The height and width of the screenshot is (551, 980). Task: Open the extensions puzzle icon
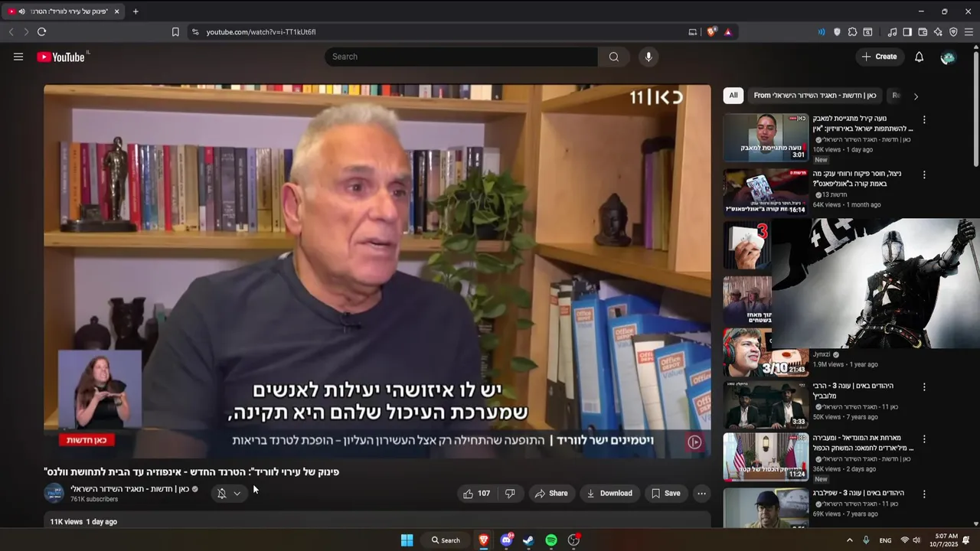tap(852, 32)
